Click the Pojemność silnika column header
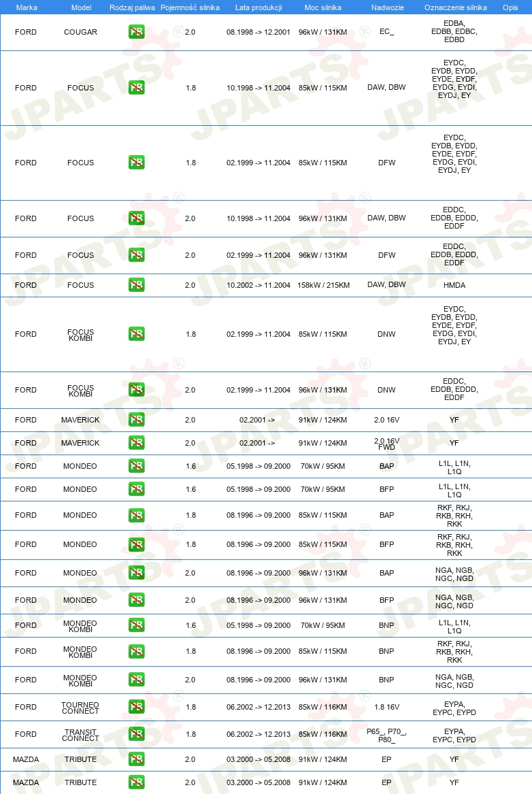This screenshot has height=794, width=532. [x=190, y=7]
